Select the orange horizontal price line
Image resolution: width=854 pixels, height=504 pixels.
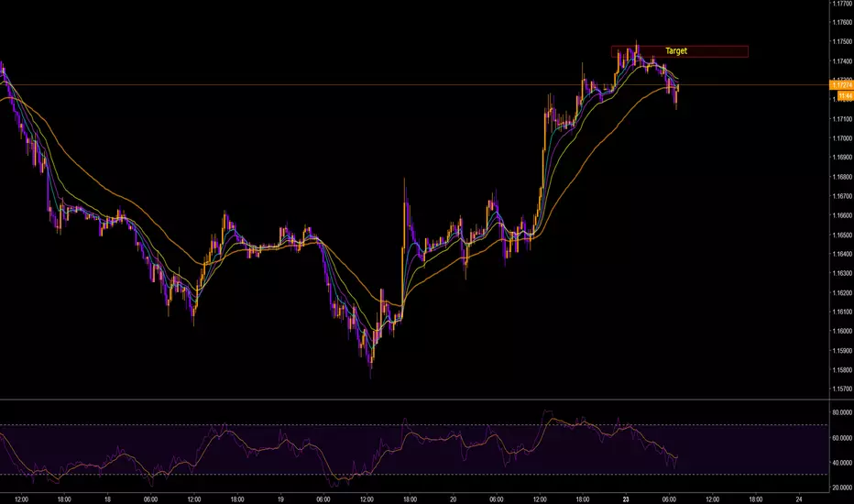(x=414, y=85)
